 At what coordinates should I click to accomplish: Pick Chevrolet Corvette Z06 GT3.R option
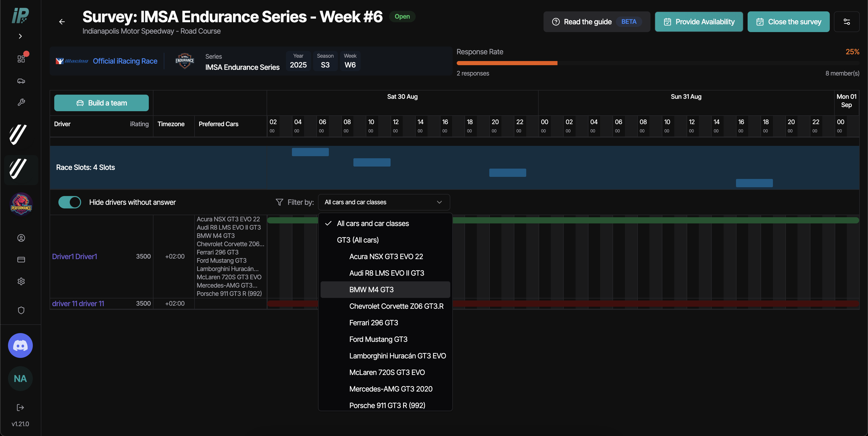pyautogui.click(x=385, y=306)
